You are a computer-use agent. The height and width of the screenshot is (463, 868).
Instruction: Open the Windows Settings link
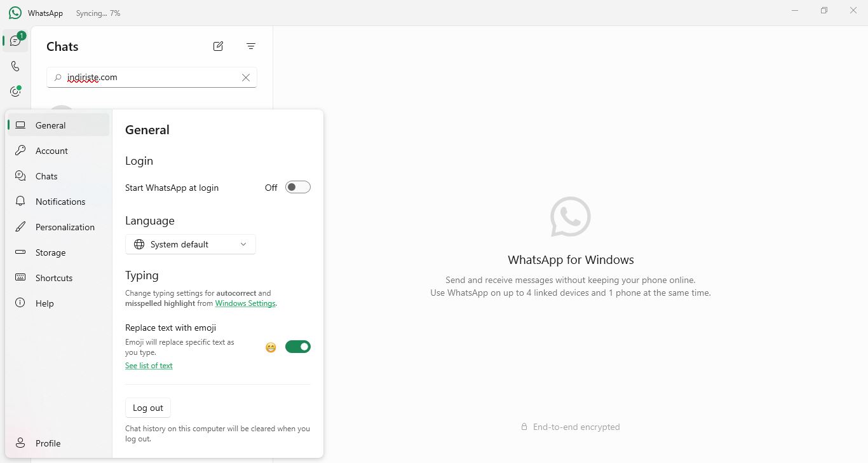tap(245, 303)
